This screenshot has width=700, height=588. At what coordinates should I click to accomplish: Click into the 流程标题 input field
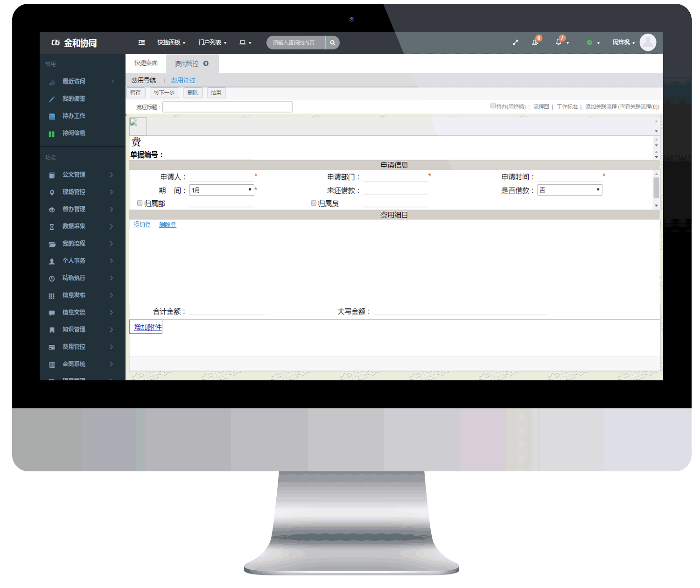227,107
